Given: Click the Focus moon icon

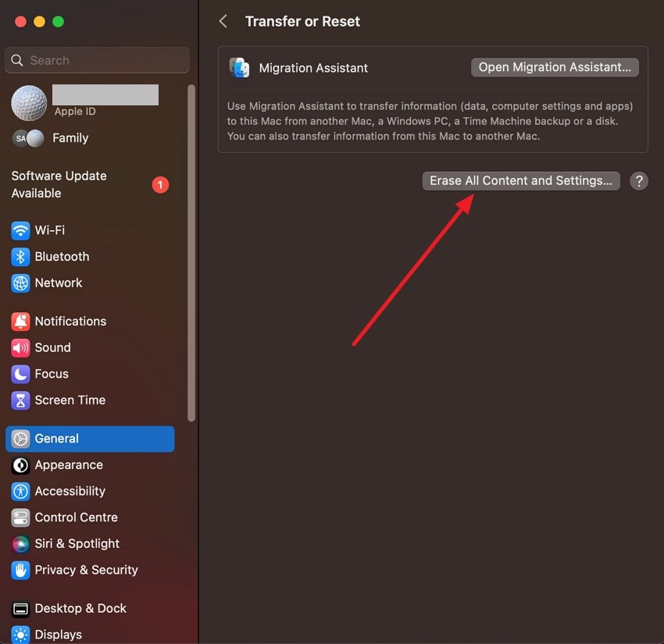Looking at the screenshot, I should [x=20, y=374].
